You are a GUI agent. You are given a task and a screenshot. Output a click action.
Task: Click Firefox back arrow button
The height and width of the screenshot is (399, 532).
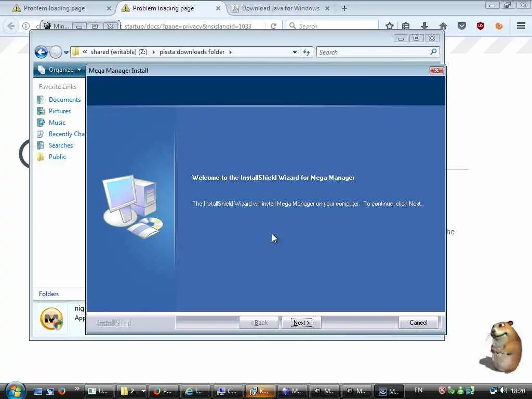(x=11, y=26)
